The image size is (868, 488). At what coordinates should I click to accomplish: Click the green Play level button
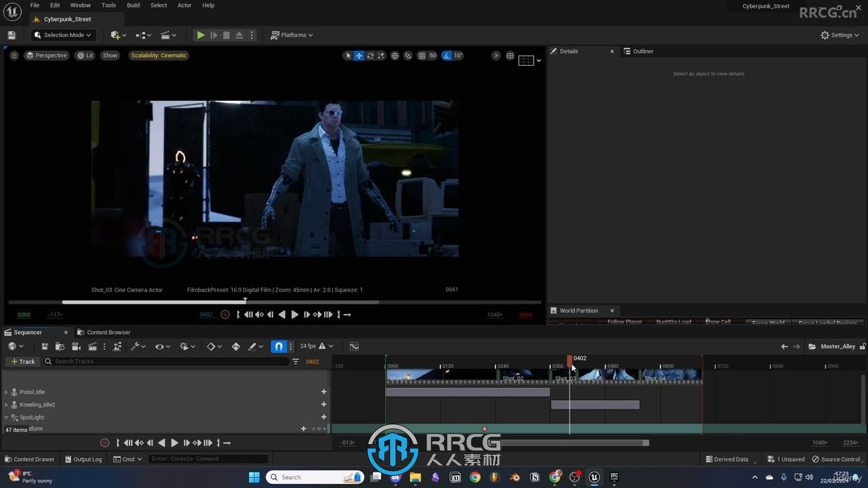tap(201, 35)
